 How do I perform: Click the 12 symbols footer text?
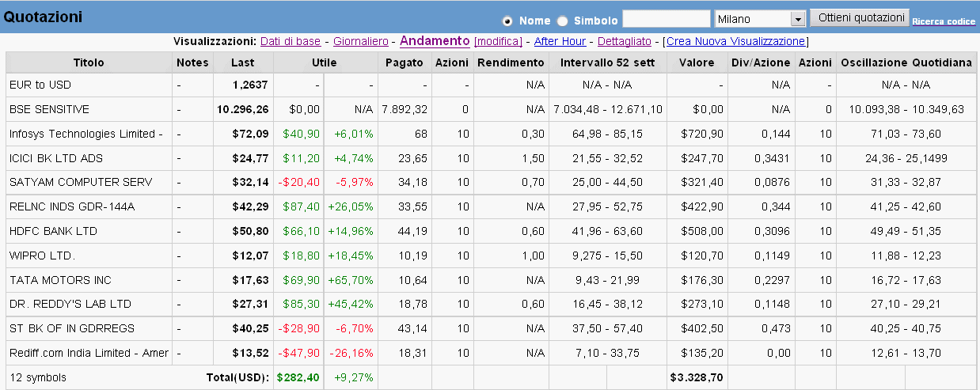tap(38, 377)
